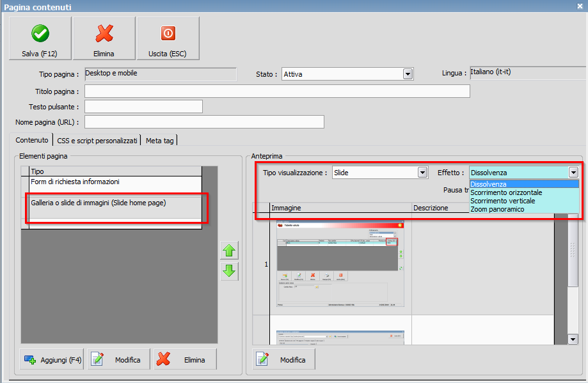Collapse the Effetto dropdown arrow

click(573, 173)
